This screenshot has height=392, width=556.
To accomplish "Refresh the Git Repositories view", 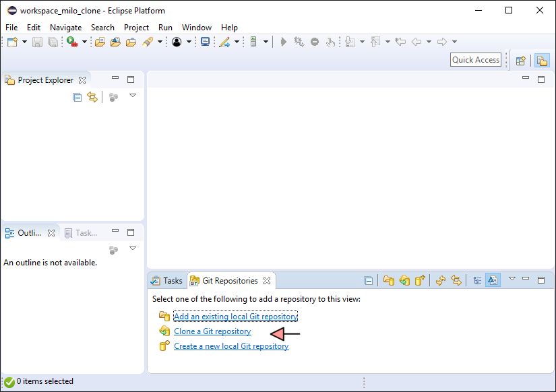I will [441, 281].
